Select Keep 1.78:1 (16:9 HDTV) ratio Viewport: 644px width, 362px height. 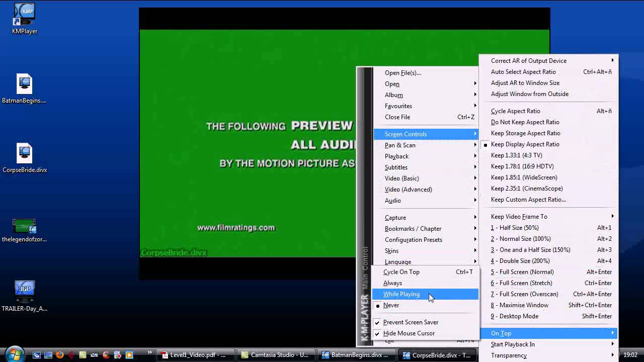[x=548, y=166]
